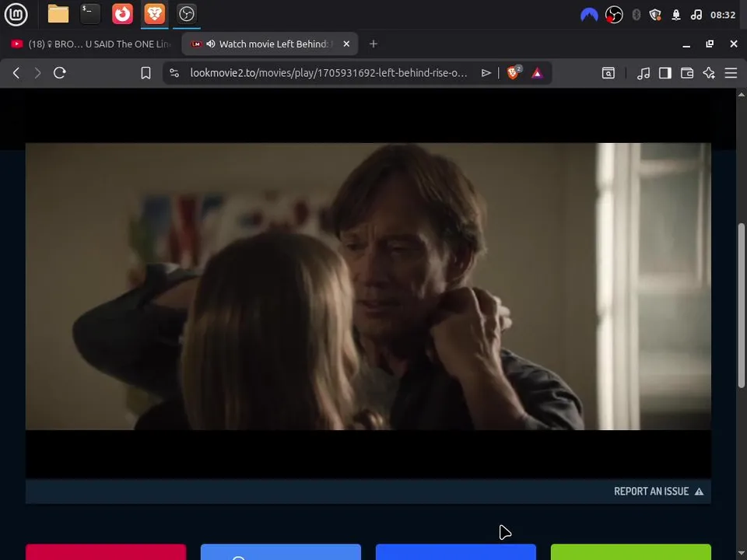Viewport: 747px width, 560px height.
Task: Open the media playlist music note icon
Action: click(644, 73)
